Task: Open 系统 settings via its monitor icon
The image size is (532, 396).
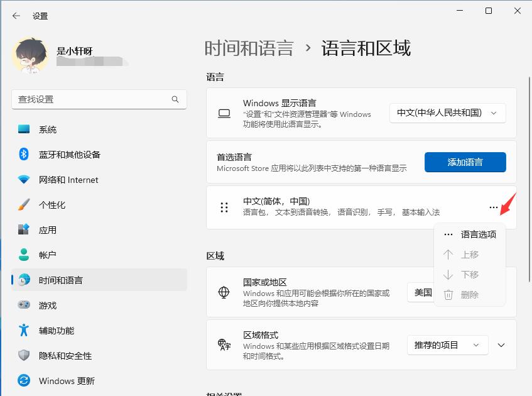Action: [x=24, y=129]
